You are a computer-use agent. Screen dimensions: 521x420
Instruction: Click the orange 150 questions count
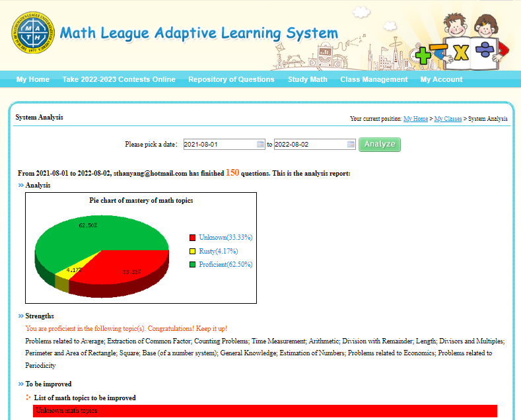[232, 173]
